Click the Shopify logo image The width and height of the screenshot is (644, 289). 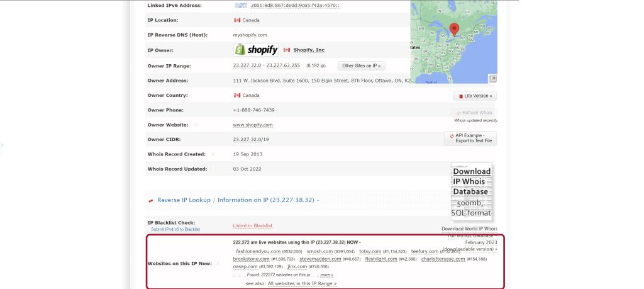click(x=257, y=50)
